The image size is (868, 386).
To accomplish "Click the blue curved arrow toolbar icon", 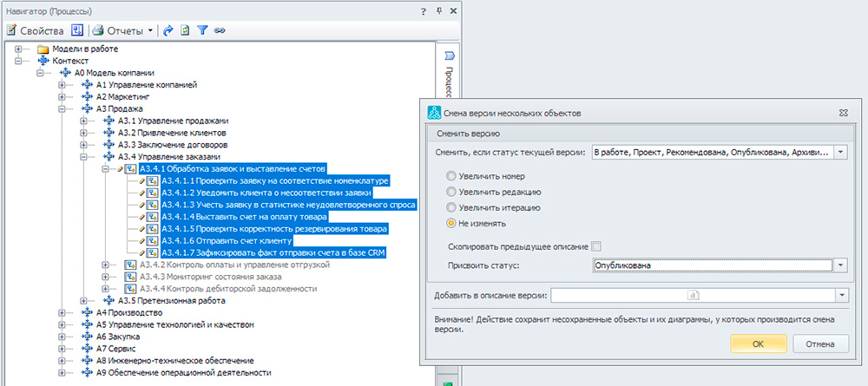I will click(x=167, y=30).
